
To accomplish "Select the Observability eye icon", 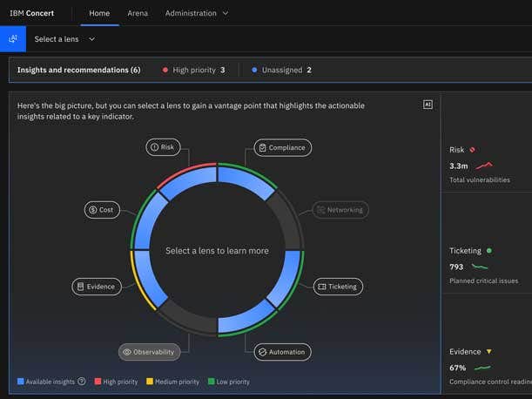I will point(127,352).
